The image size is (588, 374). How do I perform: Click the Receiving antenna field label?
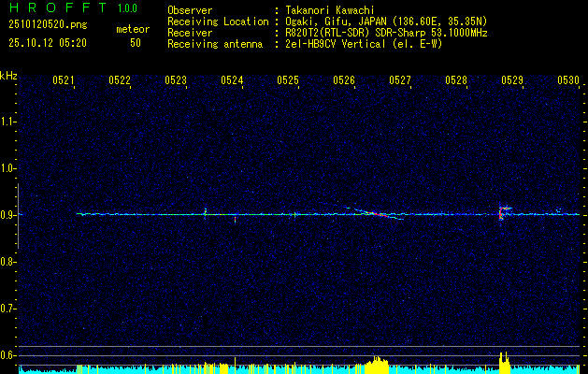215,44
